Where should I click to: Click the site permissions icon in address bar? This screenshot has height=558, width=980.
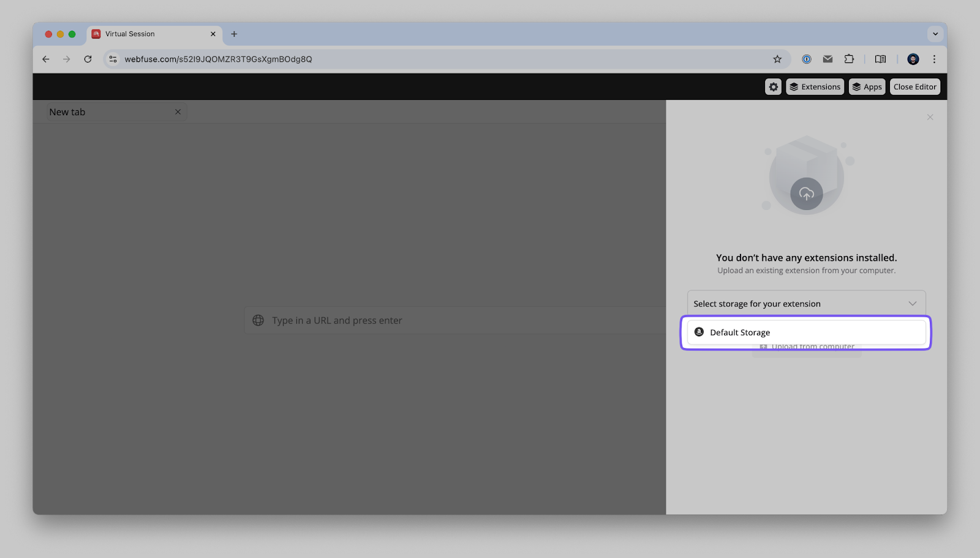click(x=113, y=59)
